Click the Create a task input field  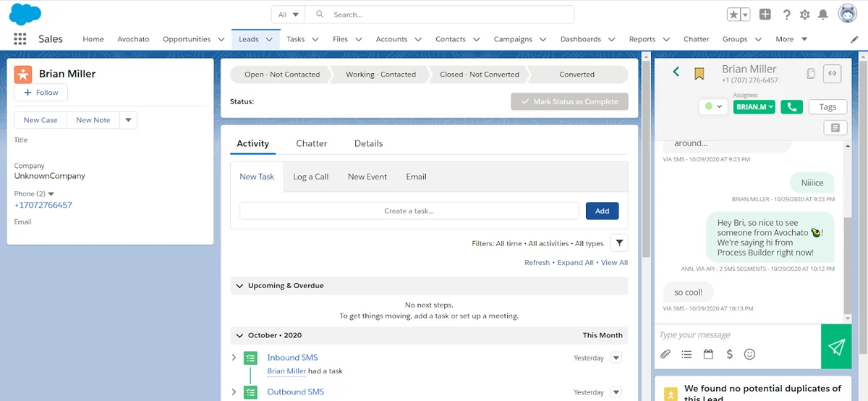click(x=409, y=211)
